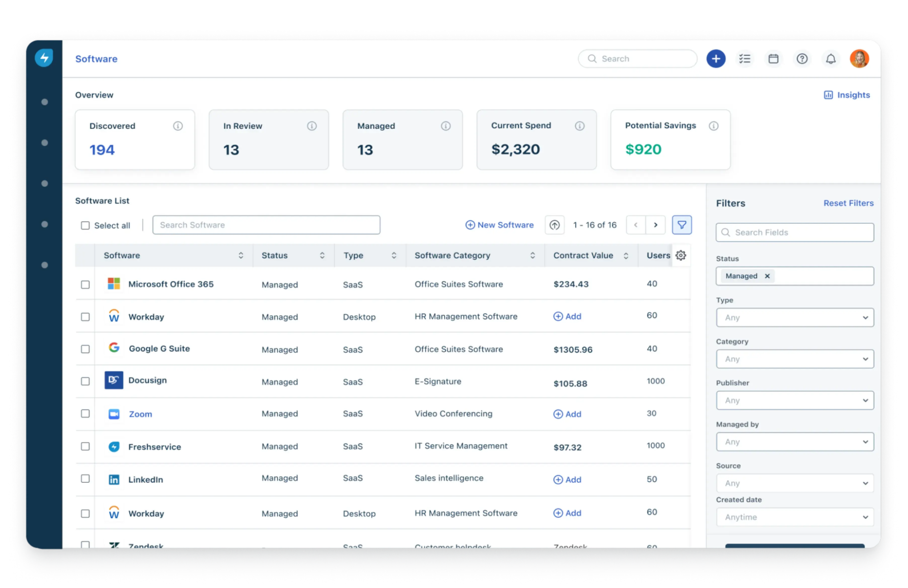Click the info icon on Current Spend card

click(x=580, y=126)
